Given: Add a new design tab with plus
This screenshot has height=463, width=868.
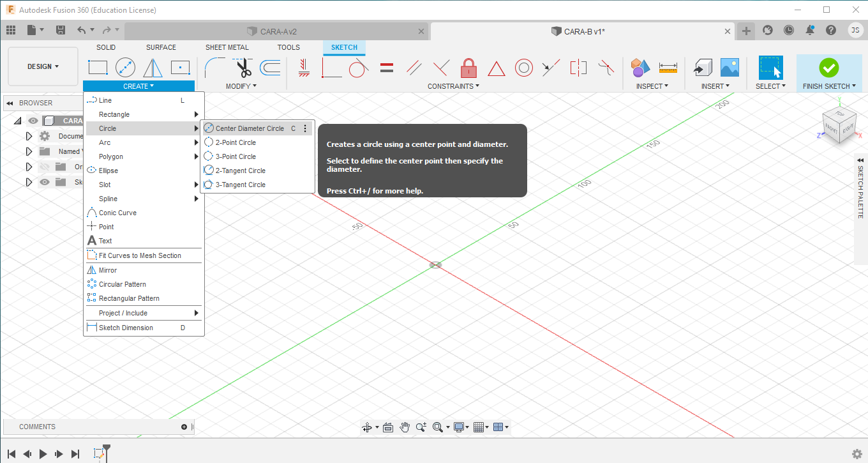Looking at the screenshot, I should tap(746, 31).
